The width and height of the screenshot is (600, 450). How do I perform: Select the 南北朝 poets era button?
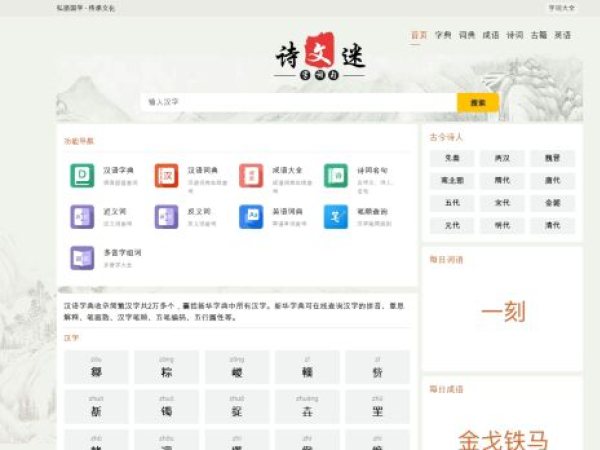452,180
